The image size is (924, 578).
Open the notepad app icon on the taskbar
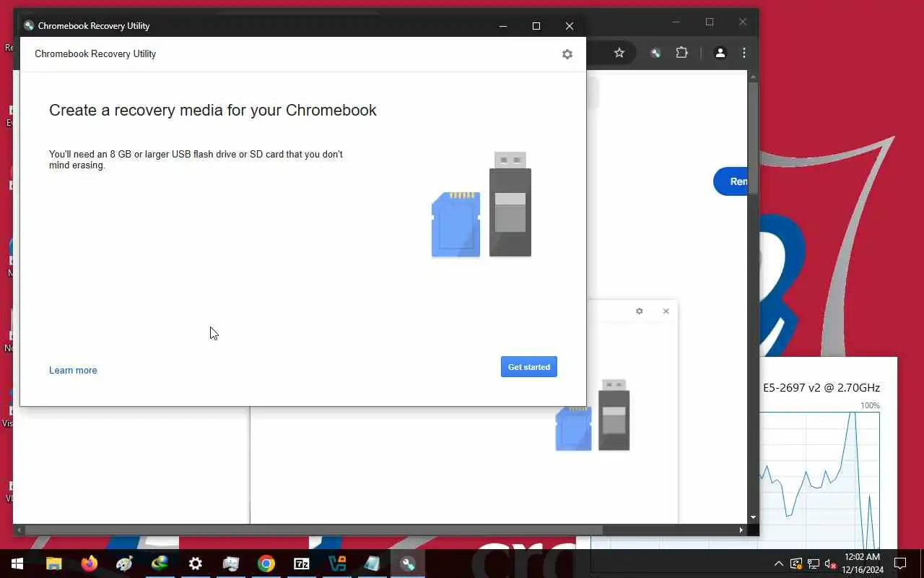coord(372,564)
